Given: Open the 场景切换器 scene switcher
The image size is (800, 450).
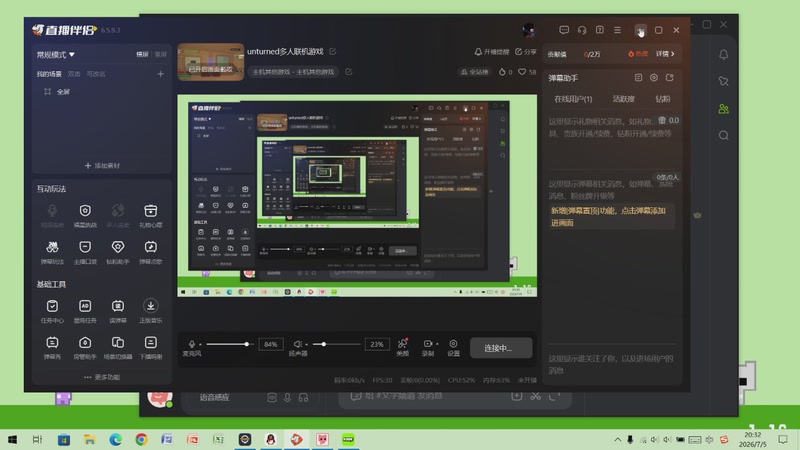Looking at the screenshot, I should click(118, 347).
